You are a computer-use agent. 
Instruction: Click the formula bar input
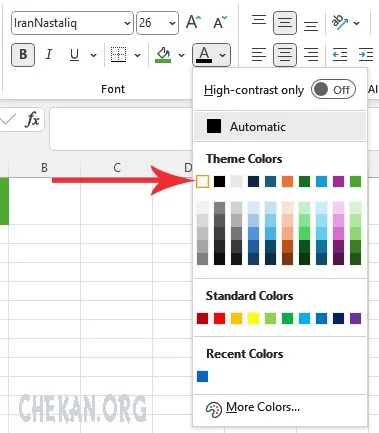tap(121, 128)
